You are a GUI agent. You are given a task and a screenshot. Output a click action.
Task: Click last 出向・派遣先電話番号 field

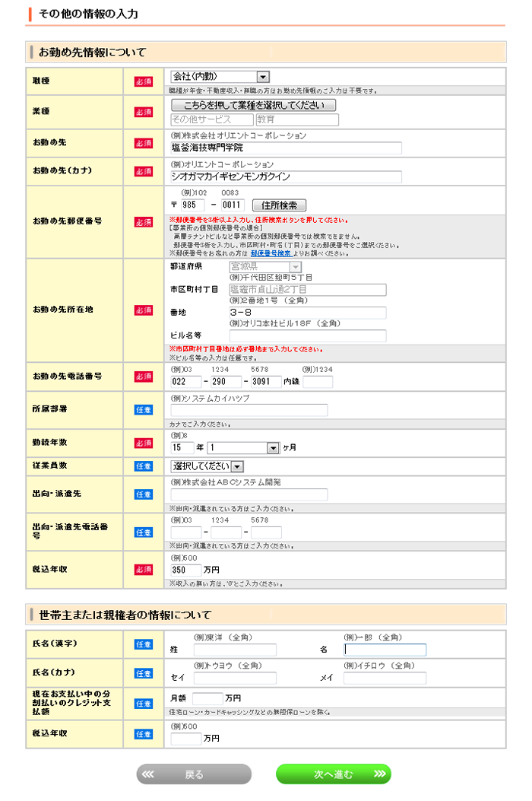point(266,532)
